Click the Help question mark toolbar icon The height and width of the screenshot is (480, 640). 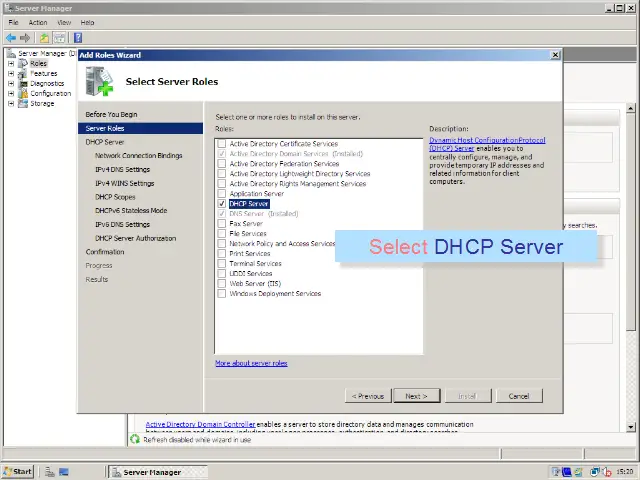(78, 38)
